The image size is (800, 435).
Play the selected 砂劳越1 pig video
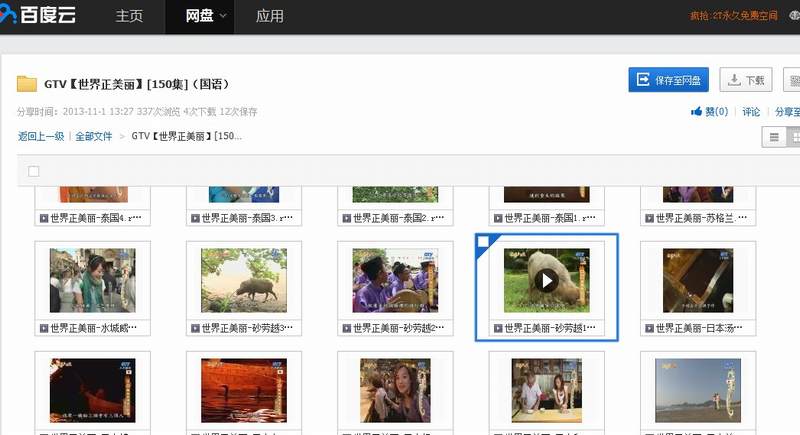546,280
